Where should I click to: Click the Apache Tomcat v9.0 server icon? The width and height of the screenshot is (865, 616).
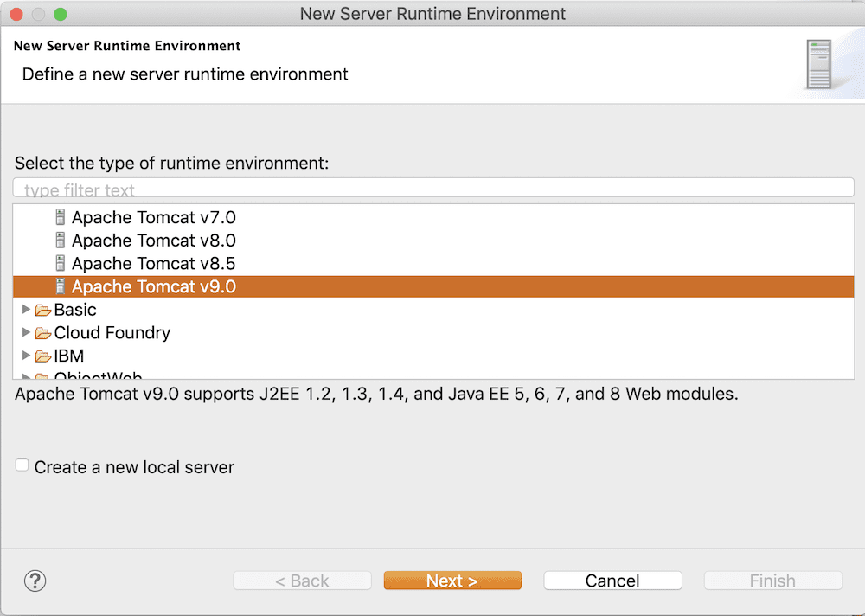pyautogui.click(x=61, y=286)
